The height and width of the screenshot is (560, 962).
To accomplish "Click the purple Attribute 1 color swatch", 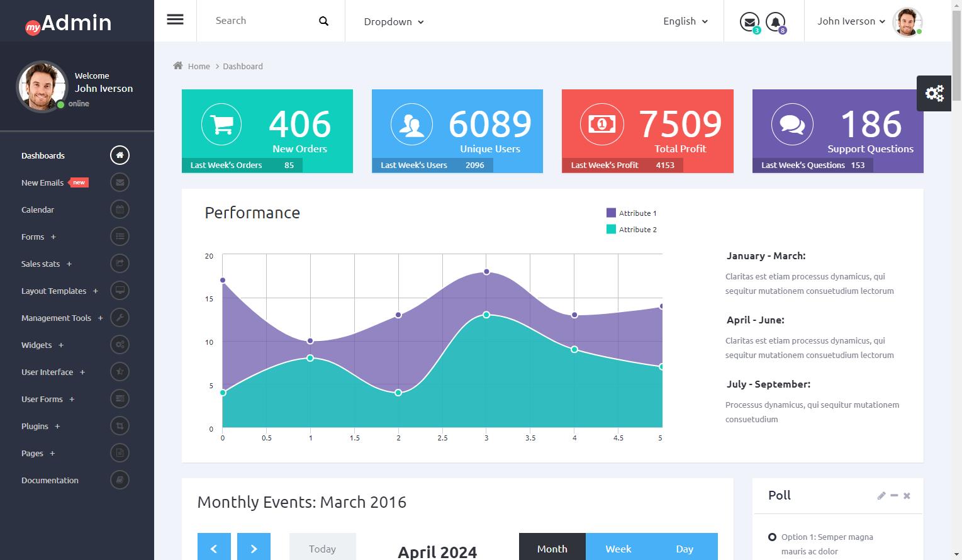I will pos(611,213).
